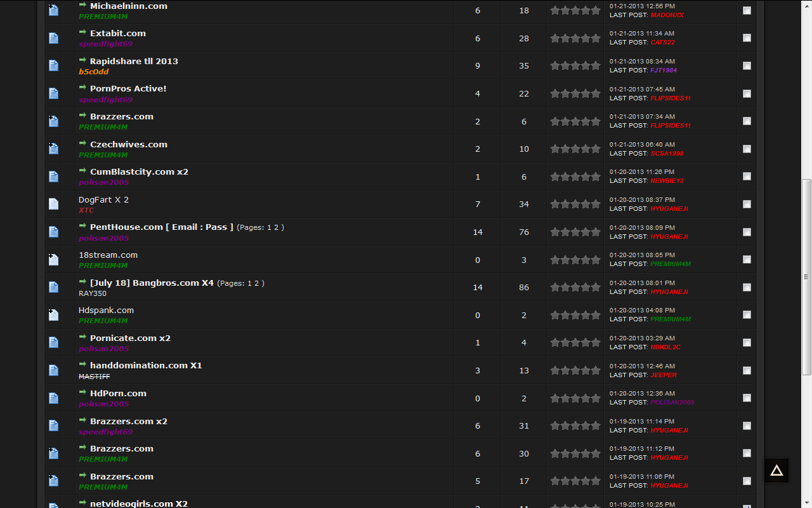
Task: Click the green arrow before Rapidshare tll 2013
Action: pos(82,60)
